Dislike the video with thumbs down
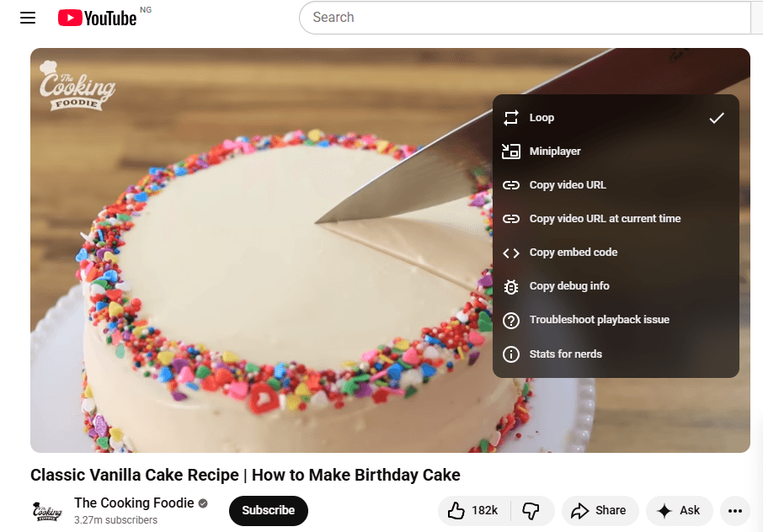763x532 pixels. pos(532,511)
